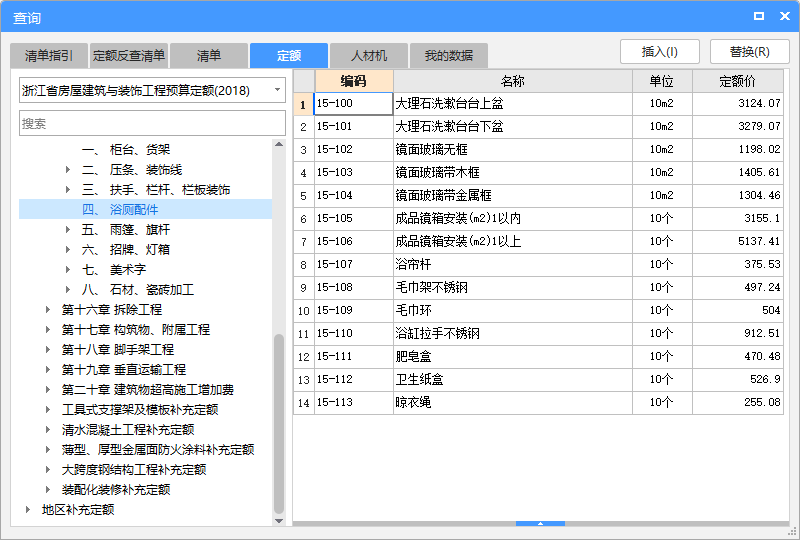Select row 成品镜箱安装(m2)1以内
Image resolution: width=800 pixels, height=540 pixels.
(538, 218)
